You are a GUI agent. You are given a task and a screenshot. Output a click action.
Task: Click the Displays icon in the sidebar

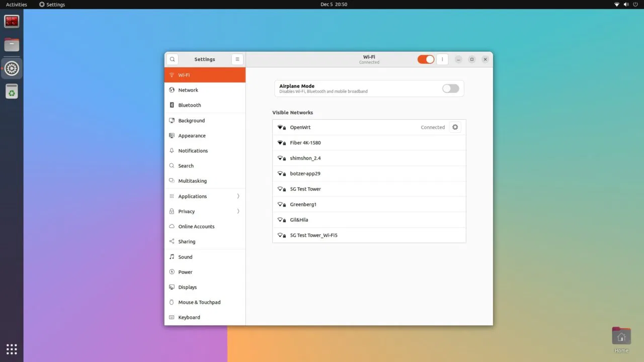pyautogui.click(x=172, y=287)
